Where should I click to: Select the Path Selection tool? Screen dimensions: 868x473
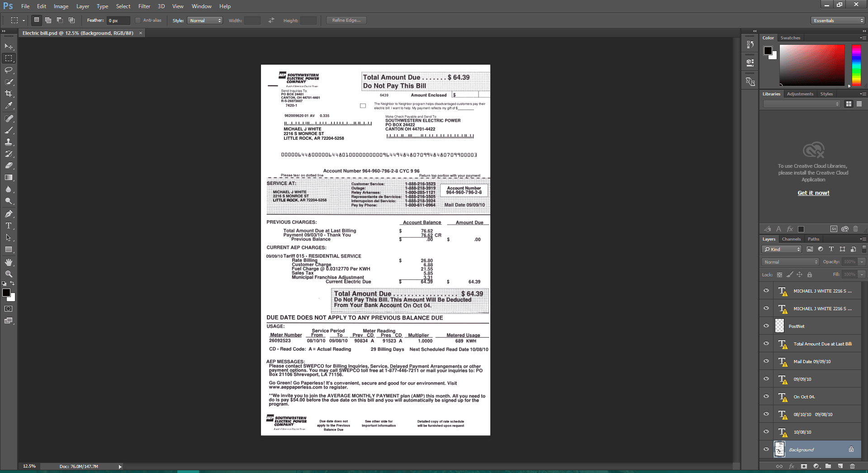click(9, 237)
